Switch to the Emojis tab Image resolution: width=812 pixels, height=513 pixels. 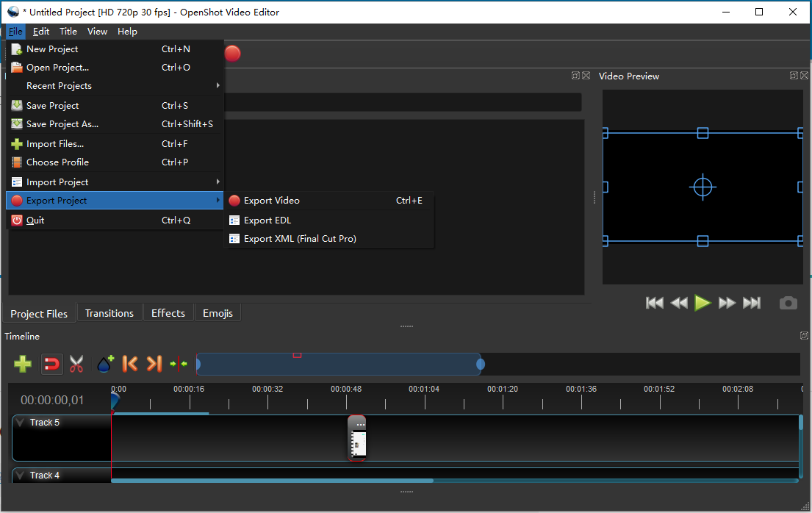coord(218,313)
